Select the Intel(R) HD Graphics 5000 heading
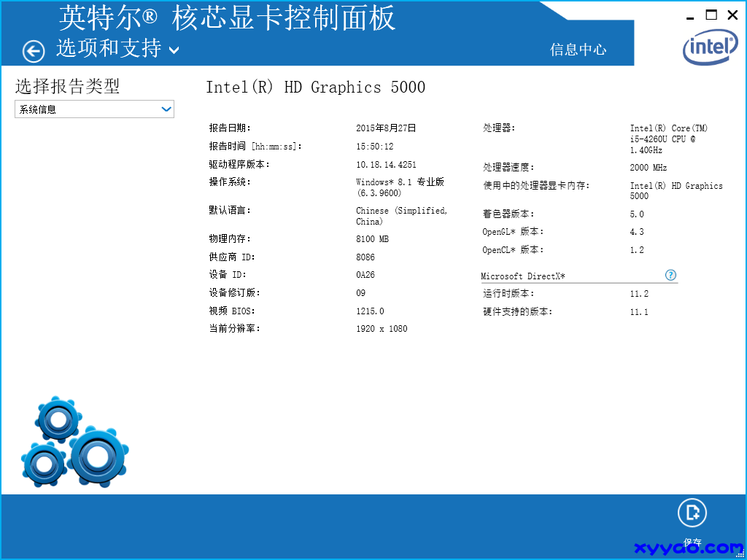Viewport: 747px width, 560px height. click(x=315, y=87)
